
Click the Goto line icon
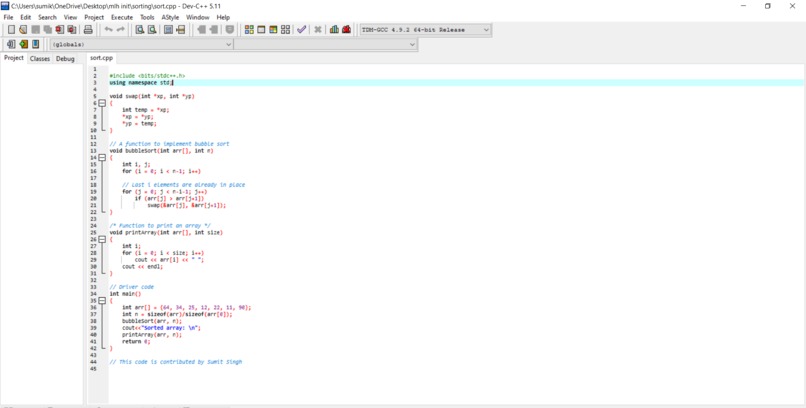tap(180, 30)
